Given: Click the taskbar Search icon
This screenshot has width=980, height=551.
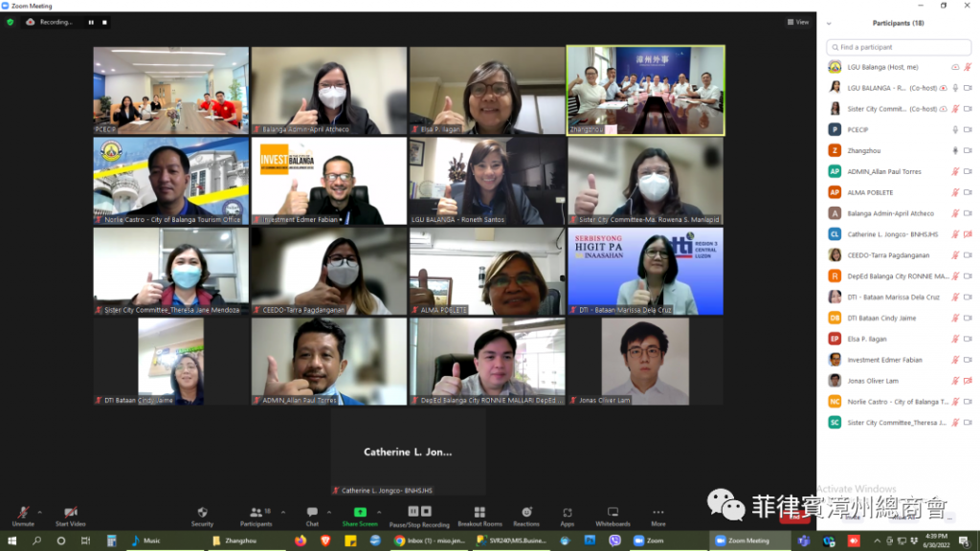Looking at the screenshot, I should (x=36, y=541).
